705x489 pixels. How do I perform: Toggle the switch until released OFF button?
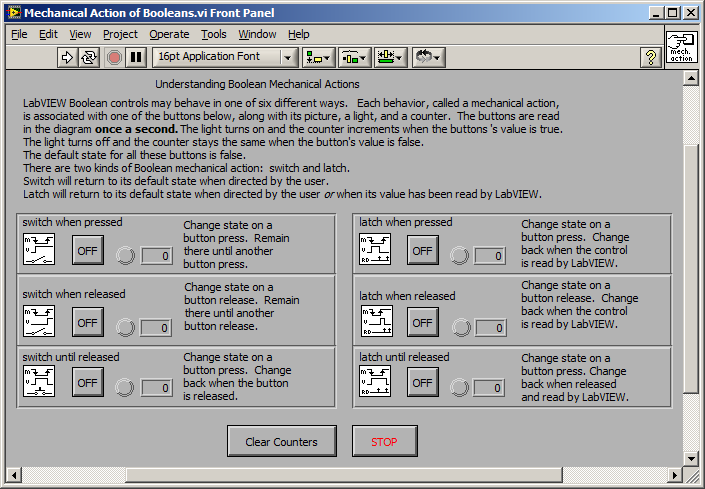click(88, 382)
